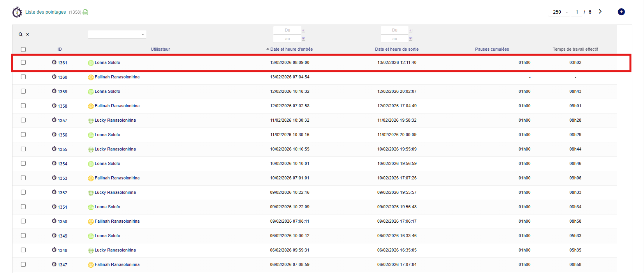Click the blue plus add-pointage button
Image resolution: width=644 pixels, height=273 pixels.
pyautogui.click(x=621, y=12)
